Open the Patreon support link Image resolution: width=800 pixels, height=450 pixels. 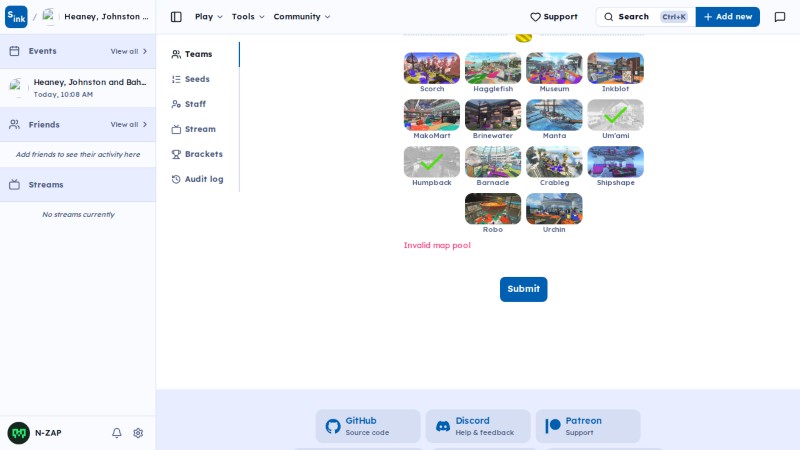coord(588,426)
